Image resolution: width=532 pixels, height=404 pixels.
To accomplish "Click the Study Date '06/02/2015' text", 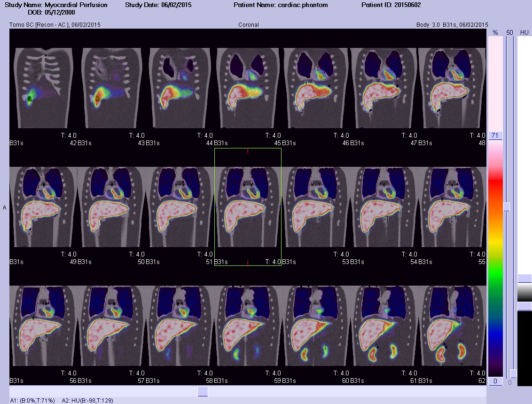I will pos(175,5).
